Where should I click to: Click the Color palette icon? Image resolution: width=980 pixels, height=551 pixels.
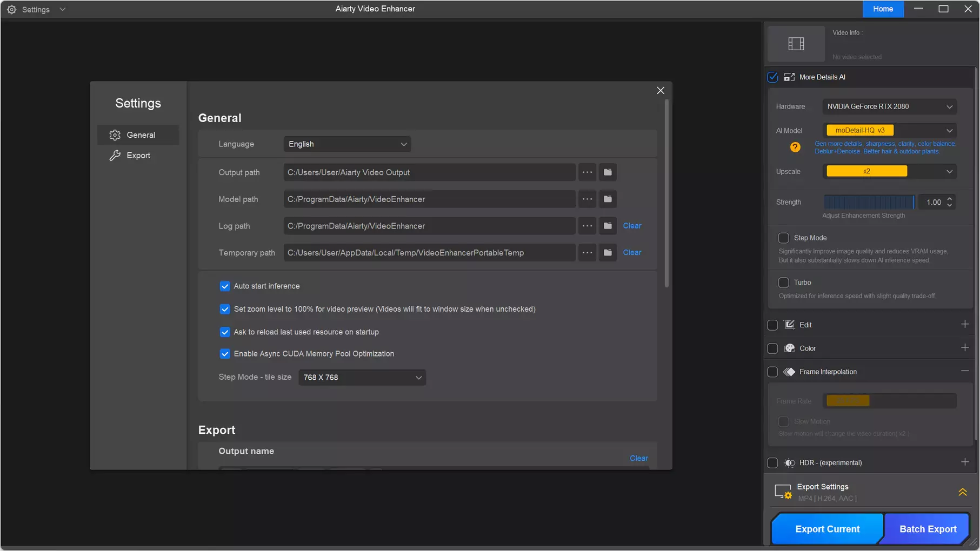(x=789, y=348)
